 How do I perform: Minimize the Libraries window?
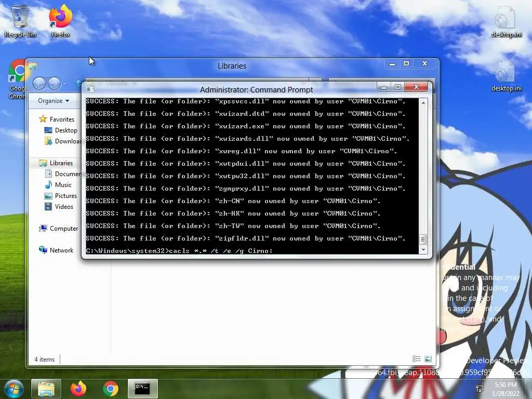[x=392, y=63]
